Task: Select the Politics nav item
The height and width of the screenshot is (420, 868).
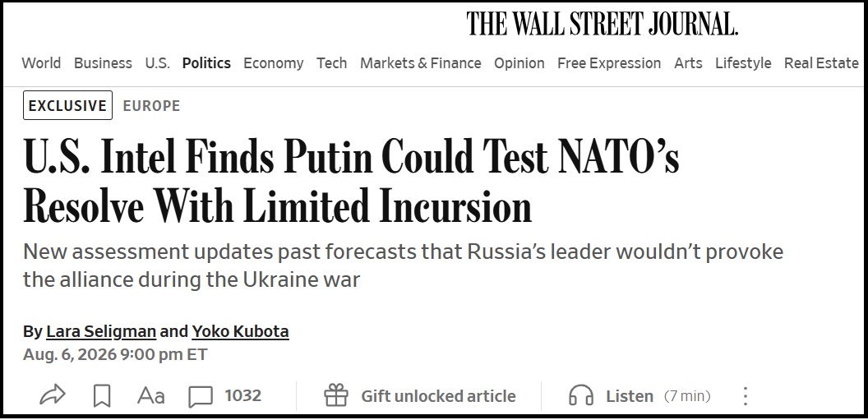Action: (206, 63)
